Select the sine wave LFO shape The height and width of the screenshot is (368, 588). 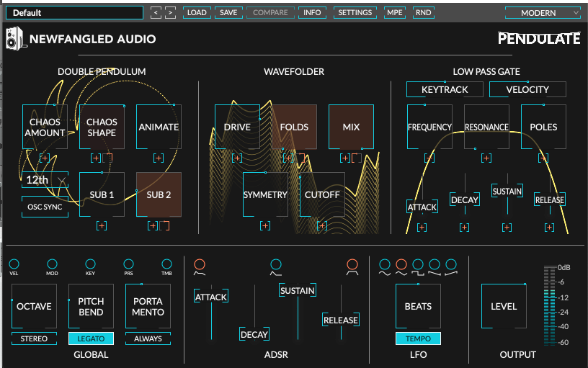[x=385, y=264]
